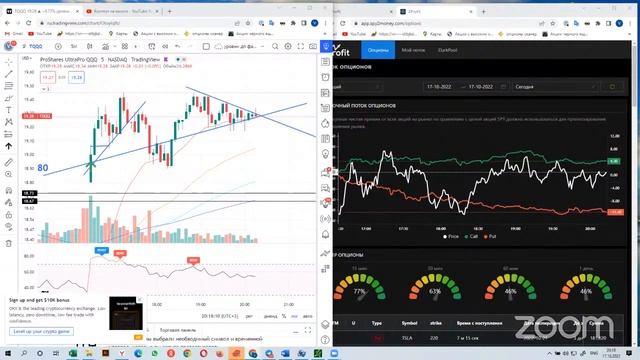
Task: Toggle the Put series in chart legend
Action: [490, 237]
